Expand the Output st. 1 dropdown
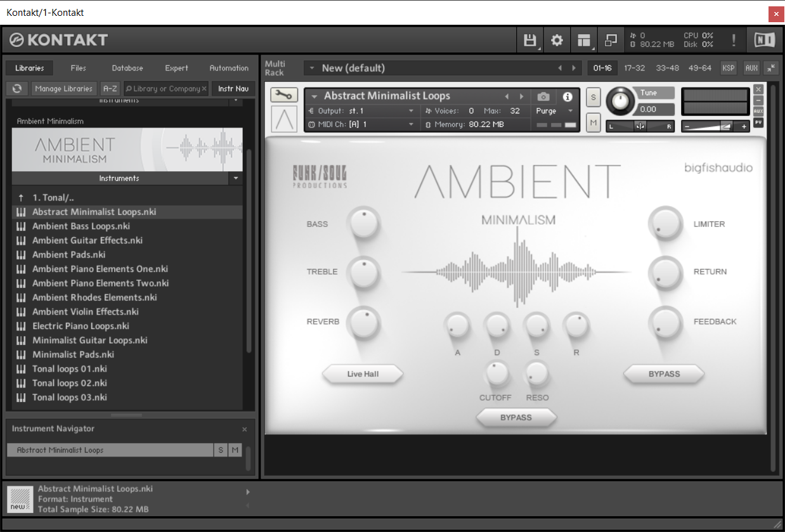 click(x=361, y=111)
